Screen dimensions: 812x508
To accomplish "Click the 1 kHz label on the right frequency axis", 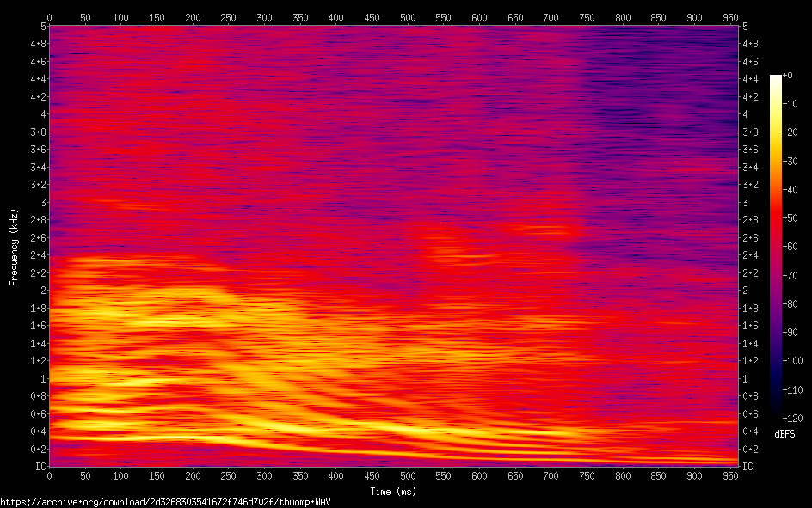I will pos(745,378).
